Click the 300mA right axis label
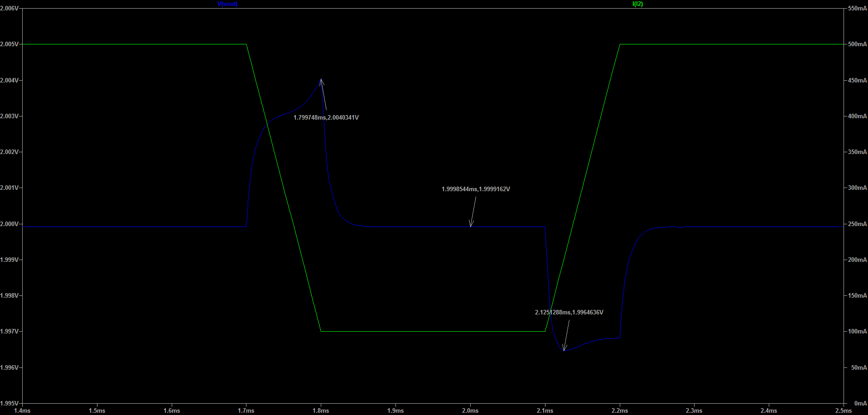 click(x=857, y=188)
